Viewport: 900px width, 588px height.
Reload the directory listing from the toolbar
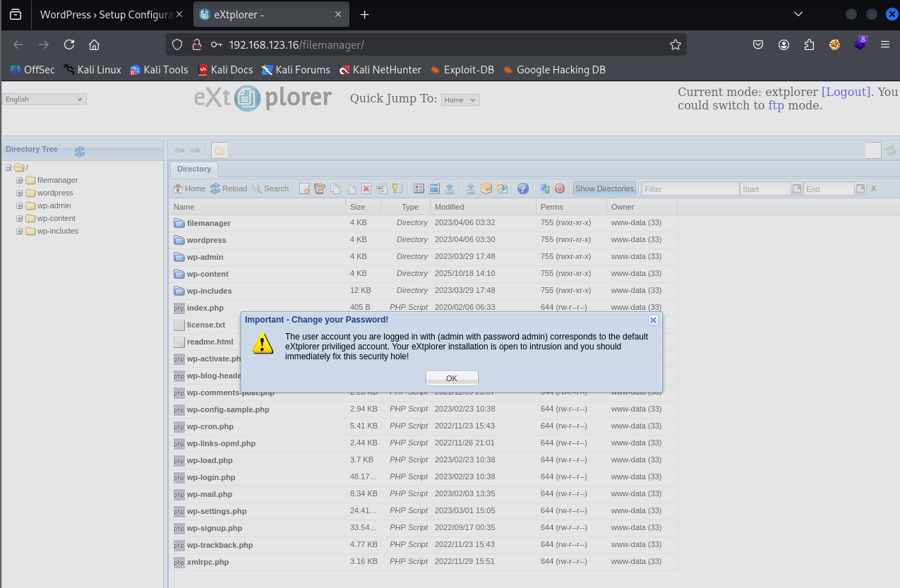point(229,188)
